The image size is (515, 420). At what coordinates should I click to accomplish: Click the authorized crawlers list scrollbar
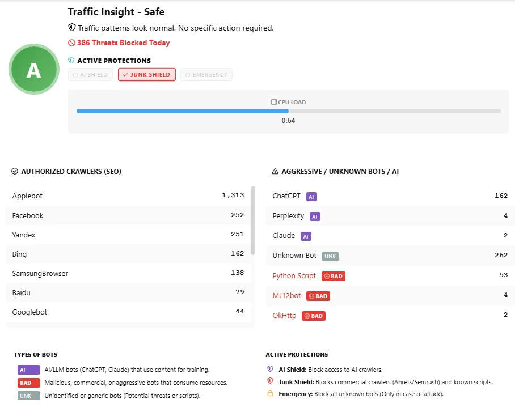[x=253, y=220]
